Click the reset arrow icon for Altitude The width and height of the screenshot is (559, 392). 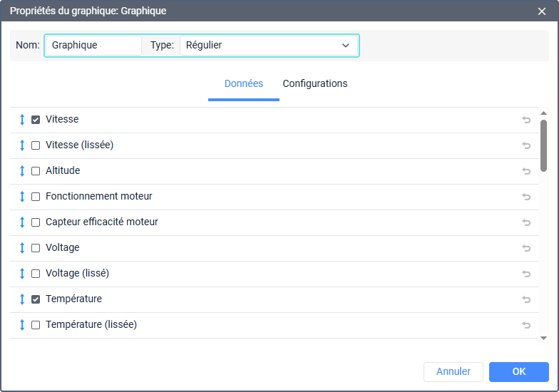tap(526, 171)
